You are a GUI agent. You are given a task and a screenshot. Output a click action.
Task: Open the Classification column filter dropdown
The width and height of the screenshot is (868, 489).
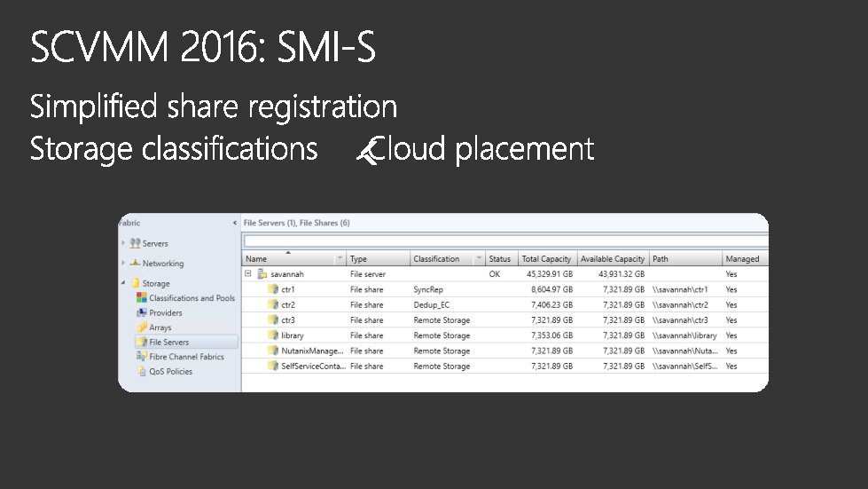[x=479, y=258]
